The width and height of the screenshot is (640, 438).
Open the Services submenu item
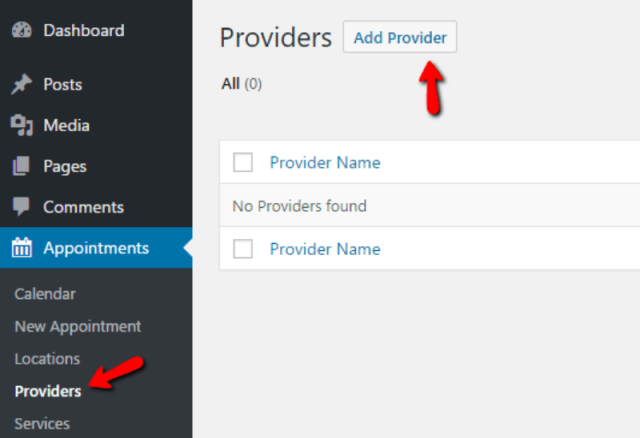(x=42, y=423)
